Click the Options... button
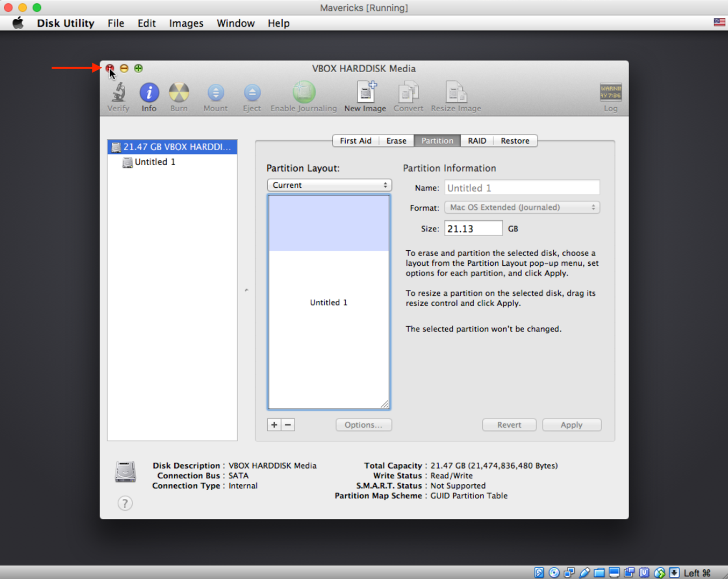The height and width of the screenshot is (579, 728). pos(363,425)
